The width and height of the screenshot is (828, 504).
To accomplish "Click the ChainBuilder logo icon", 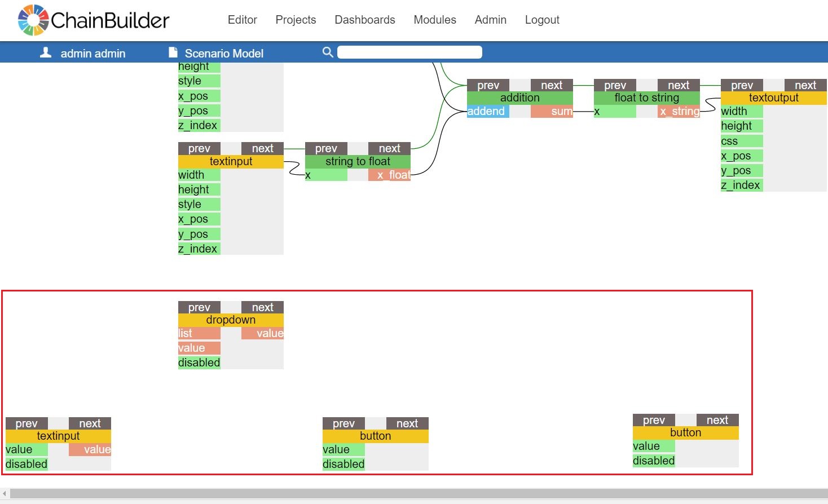I will coord(33,20).
